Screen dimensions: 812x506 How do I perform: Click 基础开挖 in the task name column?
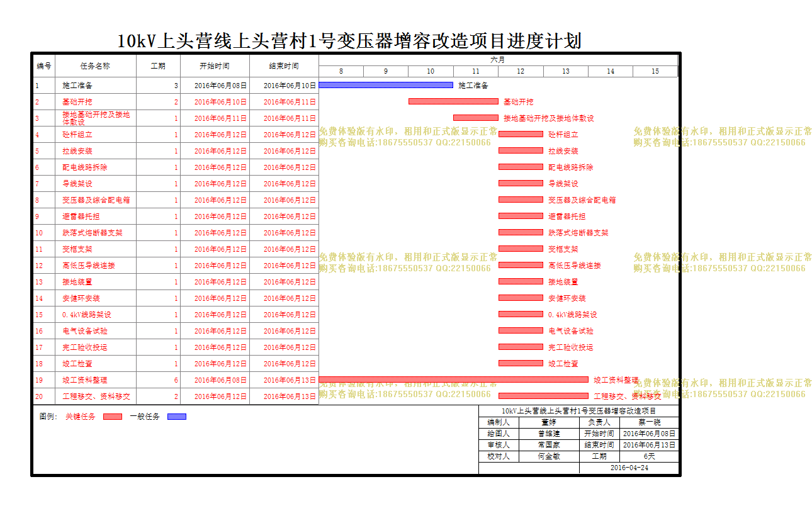(x=77, y=102)
